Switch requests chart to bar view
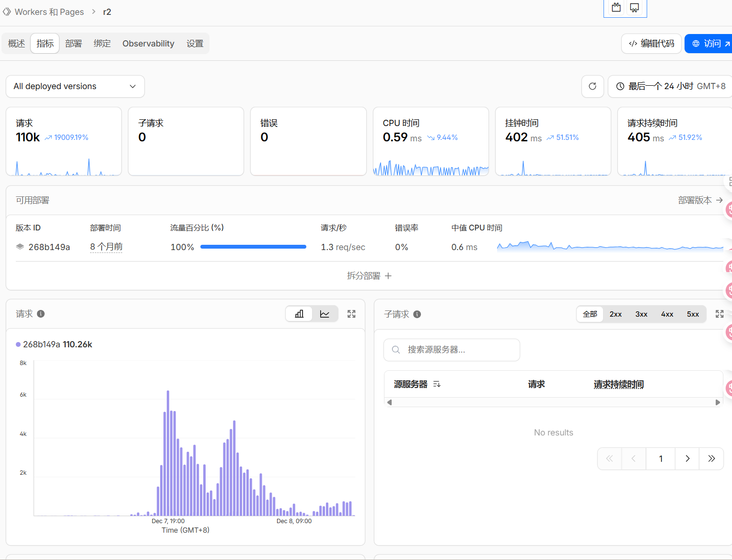Screen dimensions: 732x560 [x=299, y=314]
